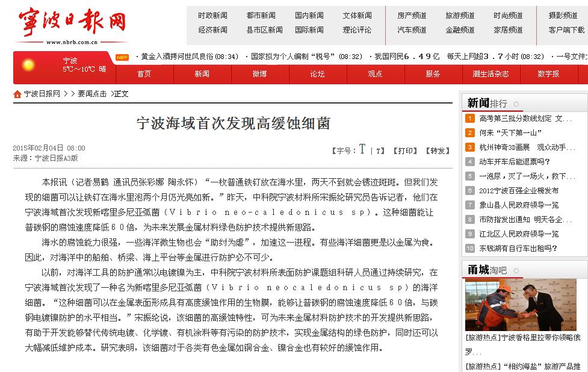Open ranked news 市防指发出通知
Screen dimensions: 588x372
(525, 219)
